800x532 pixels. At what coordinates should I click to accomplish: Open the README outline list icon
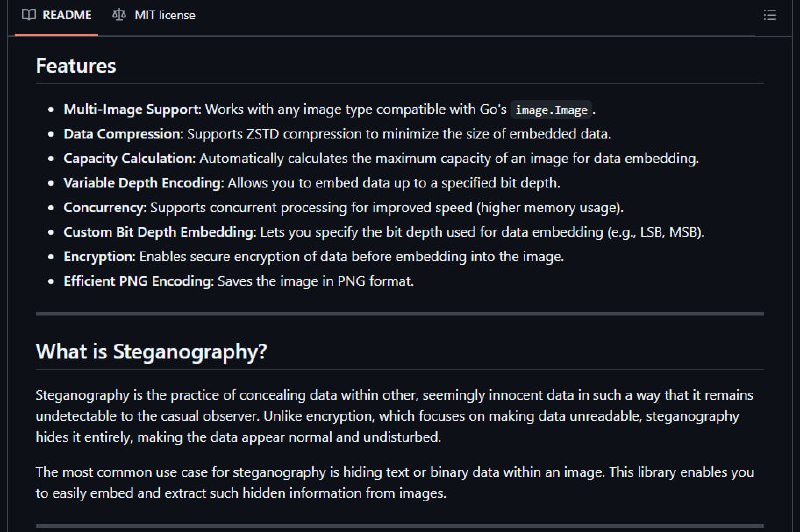pyautogui.click(x=769, y=15)
